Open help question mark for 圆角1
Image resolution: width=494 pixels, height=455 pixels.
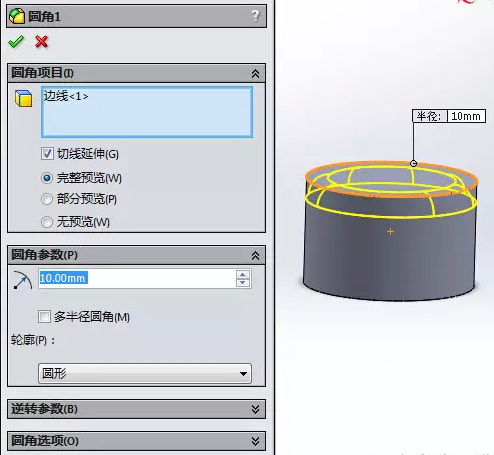(255, 16)
